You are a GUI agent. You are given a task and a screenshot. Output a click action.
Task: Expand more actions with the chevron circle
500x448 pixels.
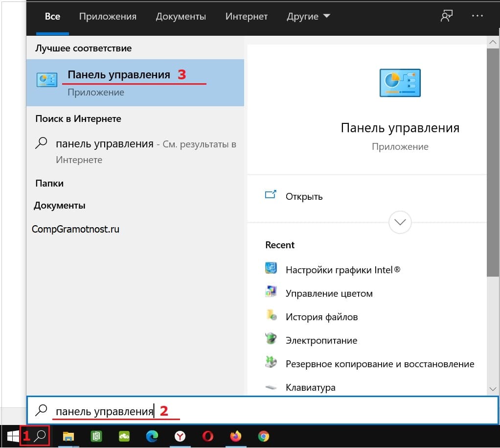point(400,222)
